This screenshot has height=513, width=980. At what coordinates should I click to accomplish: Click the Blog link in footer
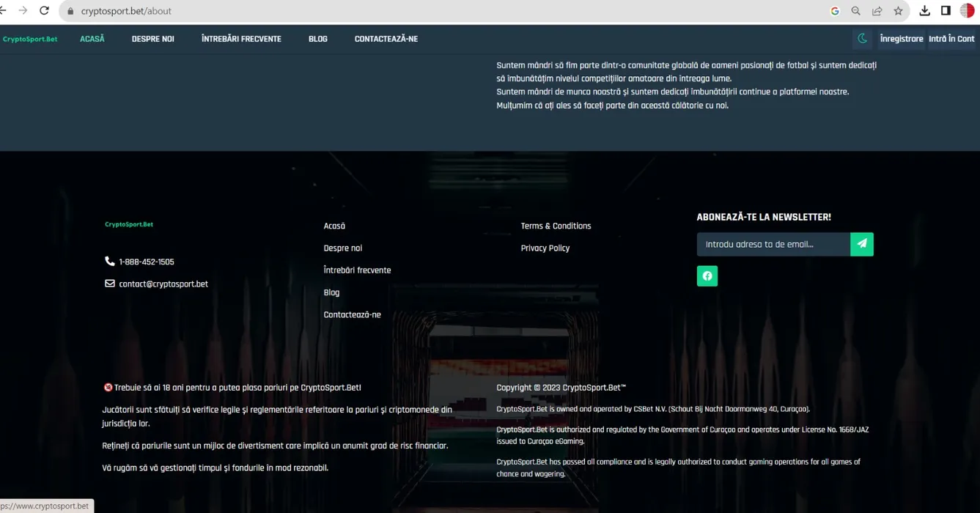point(331,292)
